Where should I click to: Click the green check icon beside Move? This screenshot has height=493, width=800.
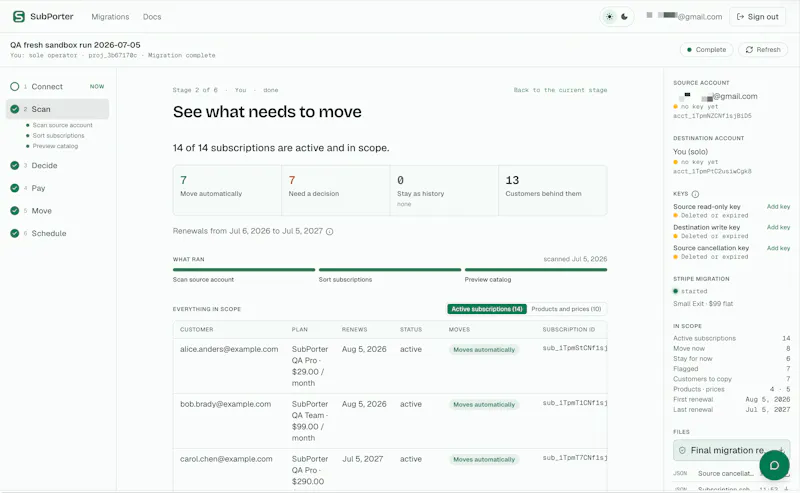click(x=15, y=211)
